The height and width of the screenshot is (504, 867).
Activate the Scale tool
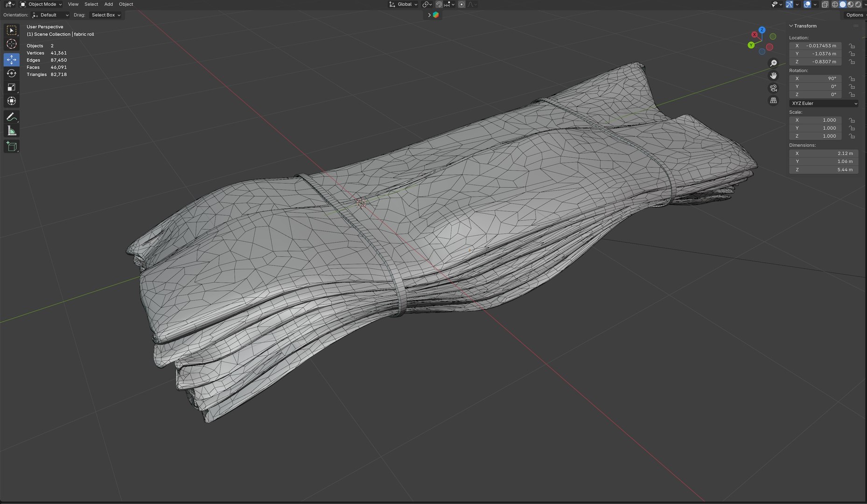pyautogui.click(x=12, y=87)
